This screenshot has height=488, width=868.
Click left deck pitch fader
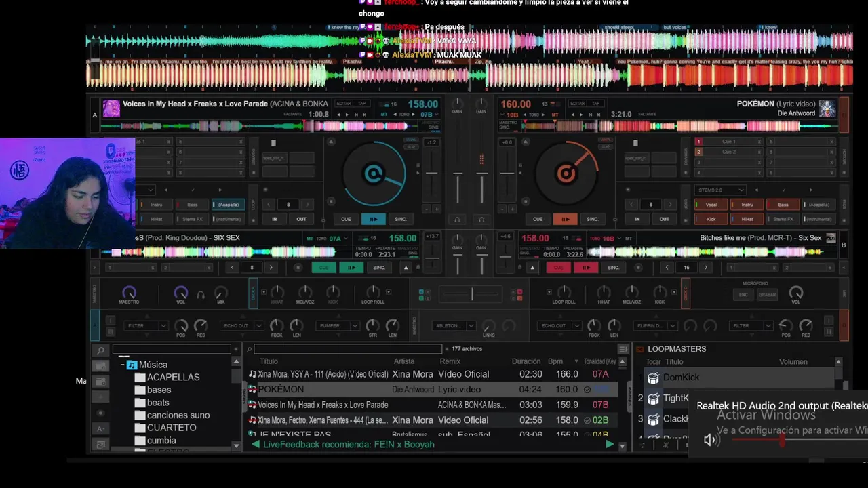click(431, 172)
